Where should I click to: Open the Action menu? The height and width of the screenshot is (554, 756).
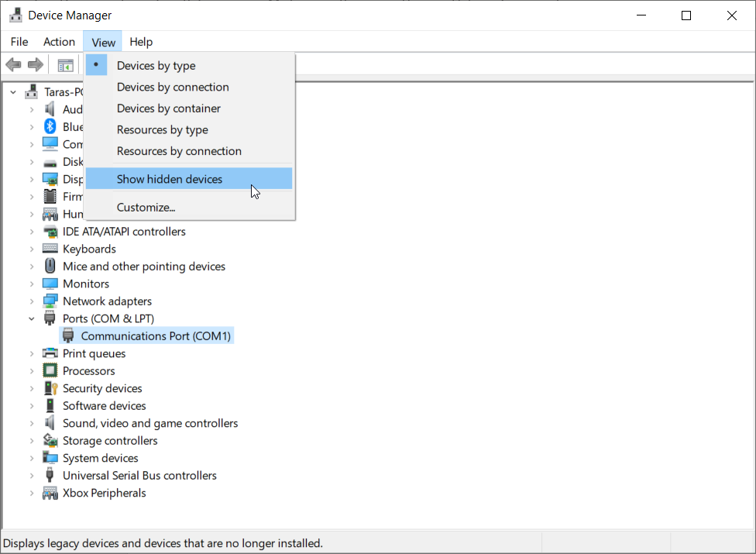click(x=60, y=42)
